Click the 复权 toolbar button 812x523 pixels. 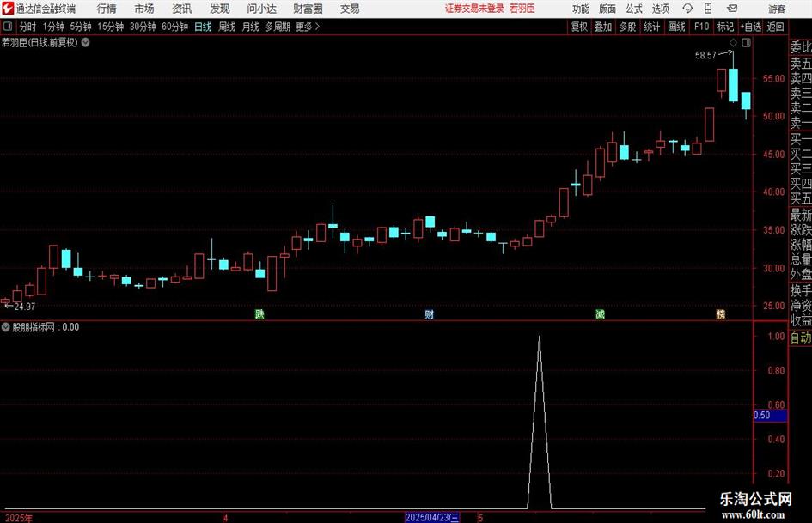pos(579,27)
